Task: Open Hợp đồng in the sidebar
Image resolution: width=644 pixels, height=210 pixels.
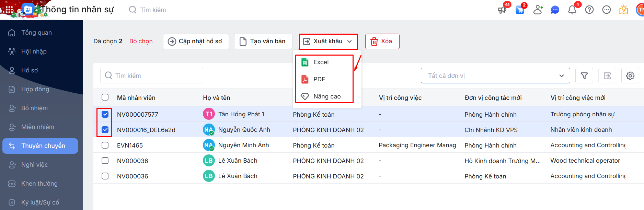Action: pos(35,89)
